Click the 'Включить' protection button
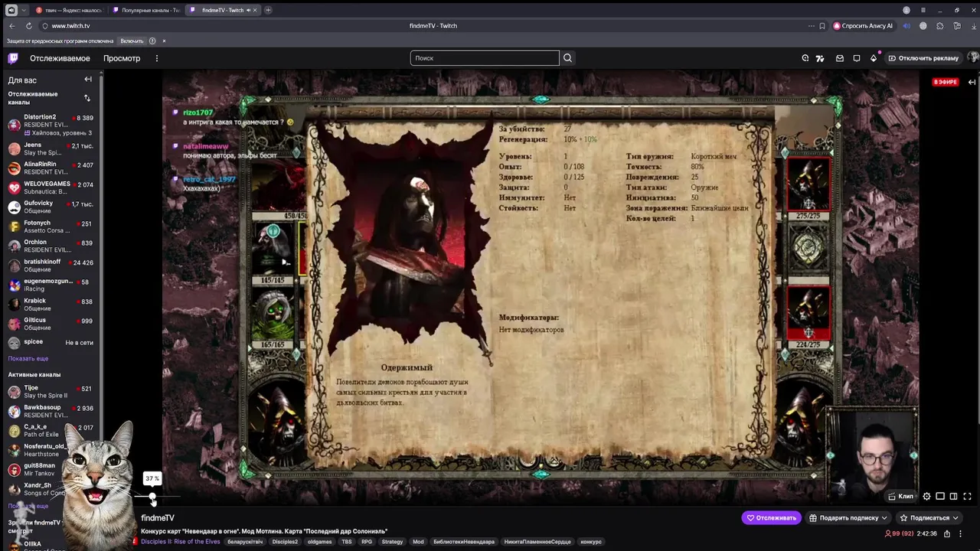Screen dimensions: 980x551 [132, 41]
